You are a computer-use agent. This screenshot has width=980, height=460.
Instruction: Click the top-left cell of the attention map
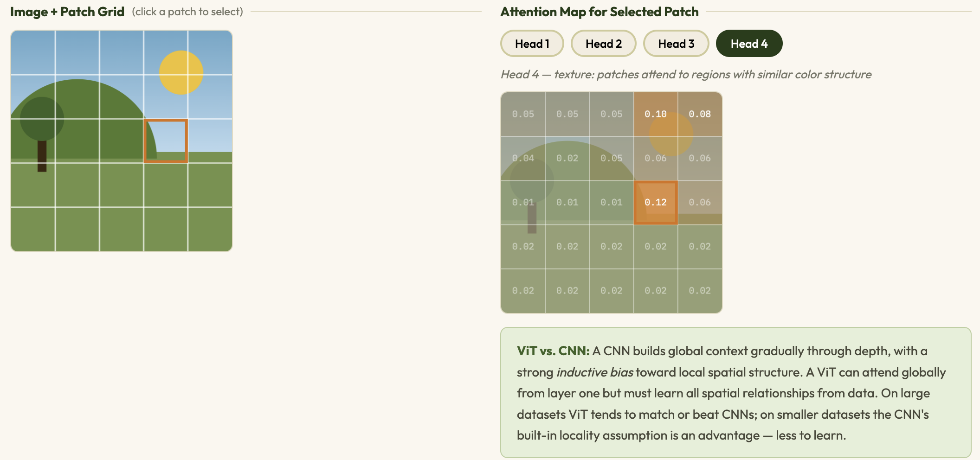[523, 114]
